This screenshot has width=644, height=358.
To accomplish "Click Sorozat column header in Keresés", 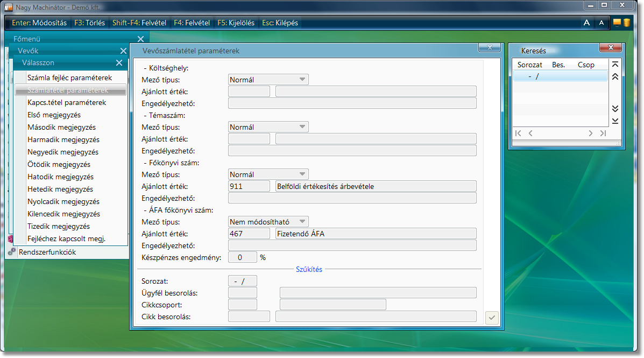I will coord(529,65).
